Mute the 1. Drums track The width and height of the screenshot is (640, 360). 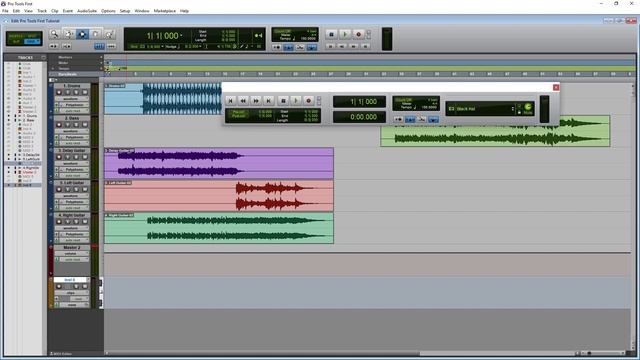tap(85, 92)
